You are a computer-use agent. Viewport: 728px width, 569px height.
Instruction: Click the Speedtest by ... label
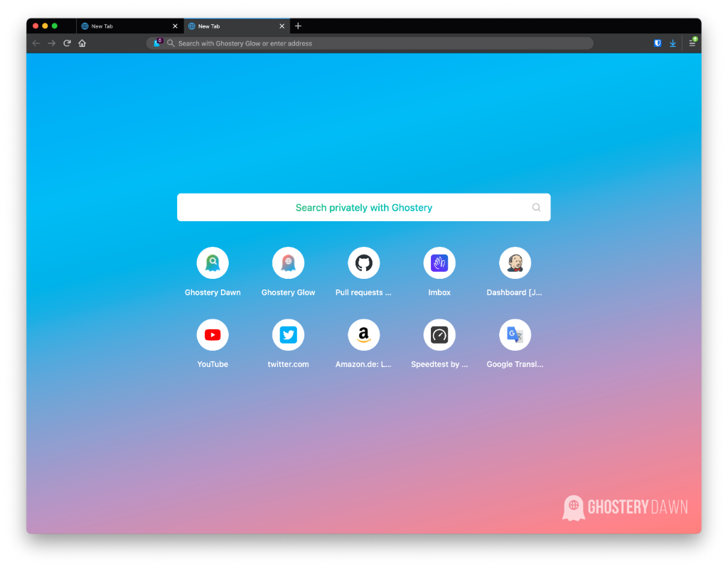pyautogui.click(x=439, y=364)
